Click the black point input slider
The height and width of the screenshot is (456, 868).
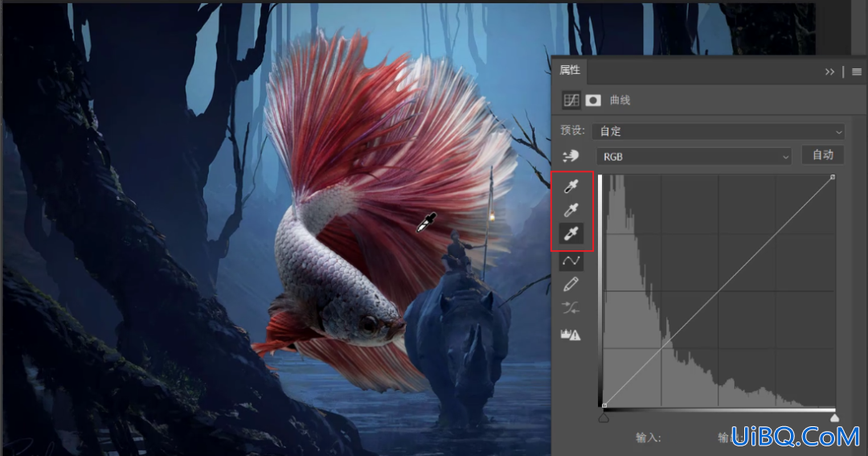(604, 417)
